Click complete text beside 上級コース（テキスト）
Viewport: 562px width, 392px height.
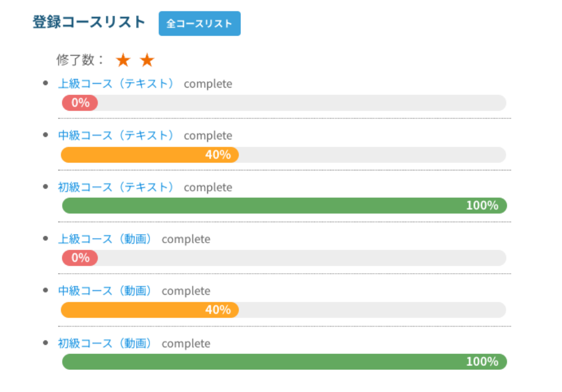click(208, 84)
